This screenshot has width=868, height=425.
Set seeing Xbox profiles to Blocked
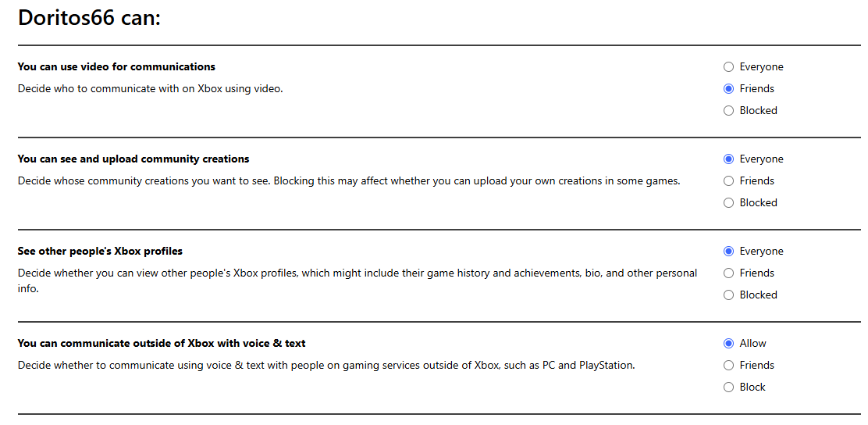coord(728,295)
